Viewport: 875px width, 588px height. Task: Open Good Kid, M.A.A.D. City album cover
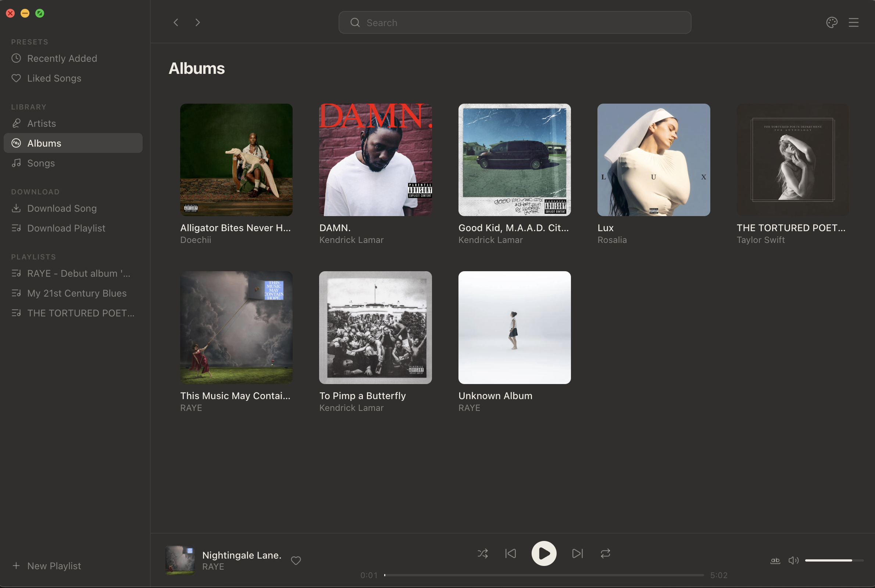pos(514,160)
